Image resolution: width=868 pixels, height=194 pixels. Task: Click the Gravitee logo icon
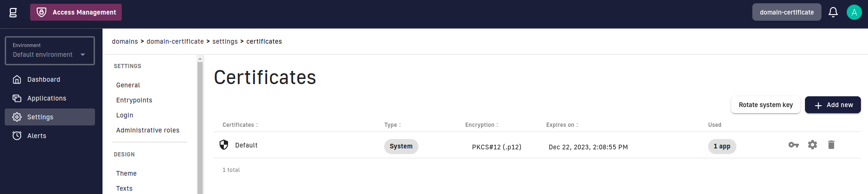[x=13, y=12]
